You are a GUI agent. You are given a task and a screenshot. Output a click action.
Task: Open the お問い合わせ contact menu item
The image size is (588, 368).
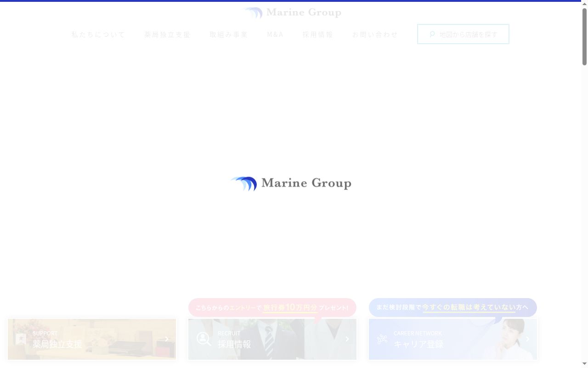coord(375,34)
